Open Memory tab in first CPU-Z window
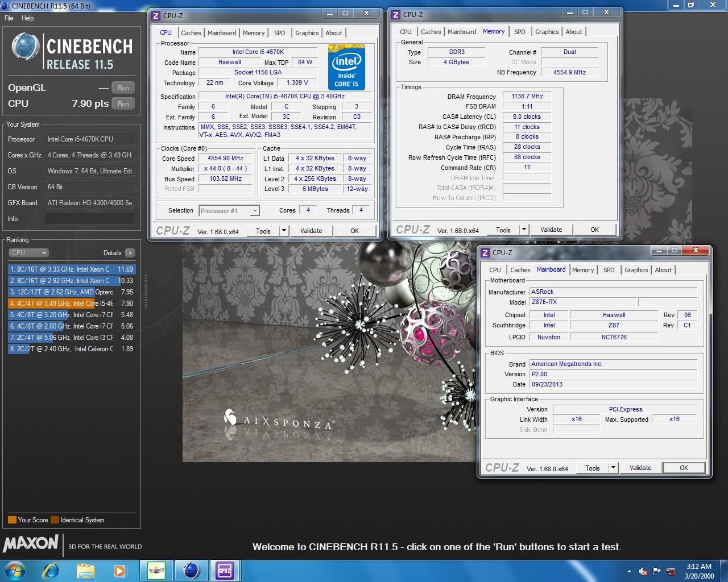This screenshot has height=582, width=728. click(254, 33)
